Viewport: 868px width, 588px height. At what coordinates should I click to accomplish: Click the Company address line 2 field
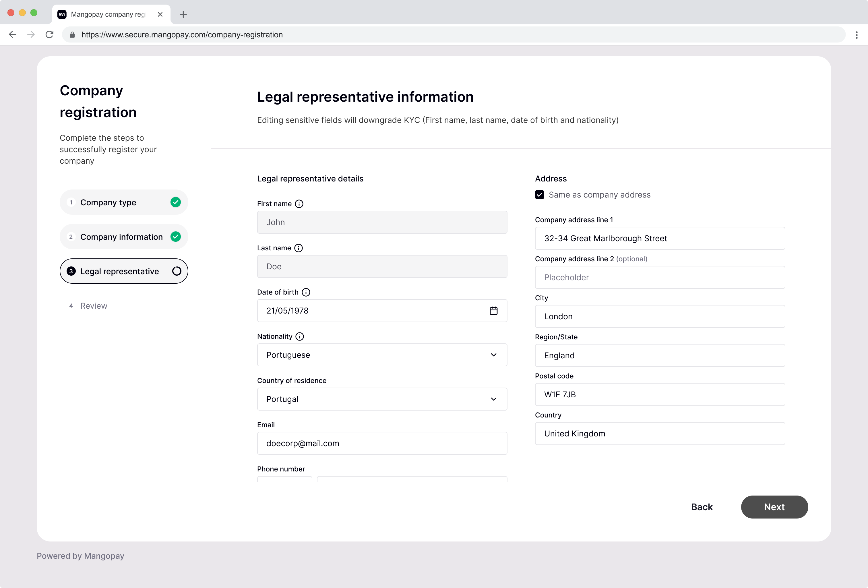tap(660, 277)
